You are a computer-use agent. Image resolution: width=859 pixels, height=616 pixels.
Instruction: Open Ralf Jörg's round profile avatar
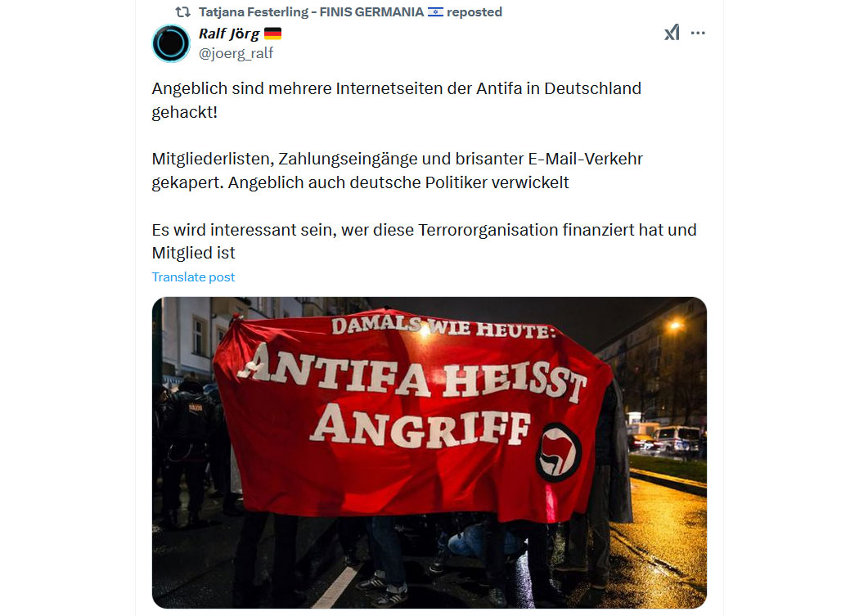(171, 43)
